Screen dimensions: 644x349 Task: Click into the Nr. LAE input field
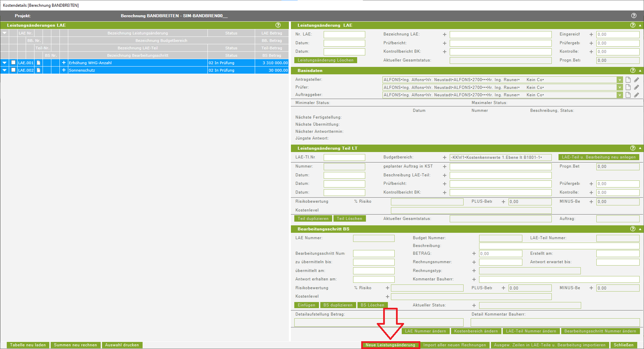click(344, 34)
